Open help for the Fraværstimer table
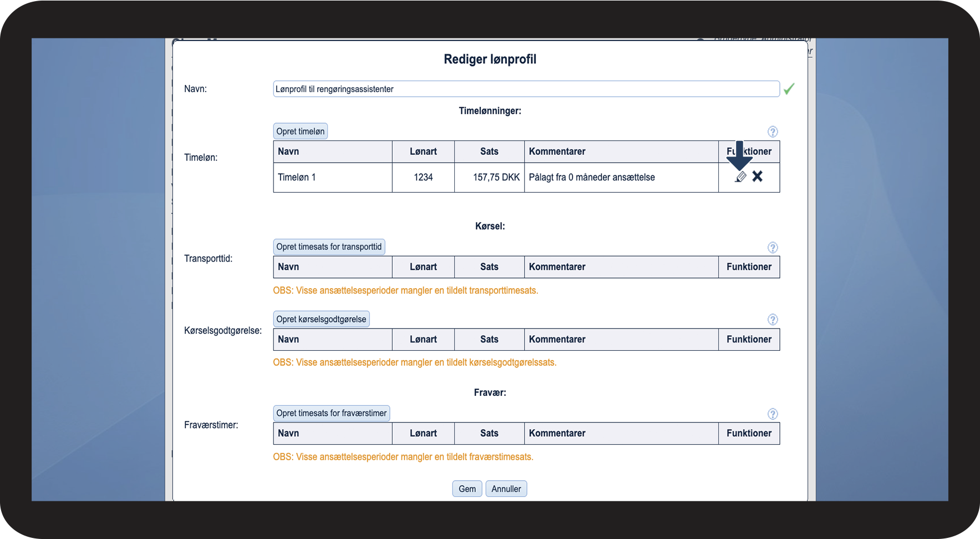The image size is (980, 539). click(773, 414)
